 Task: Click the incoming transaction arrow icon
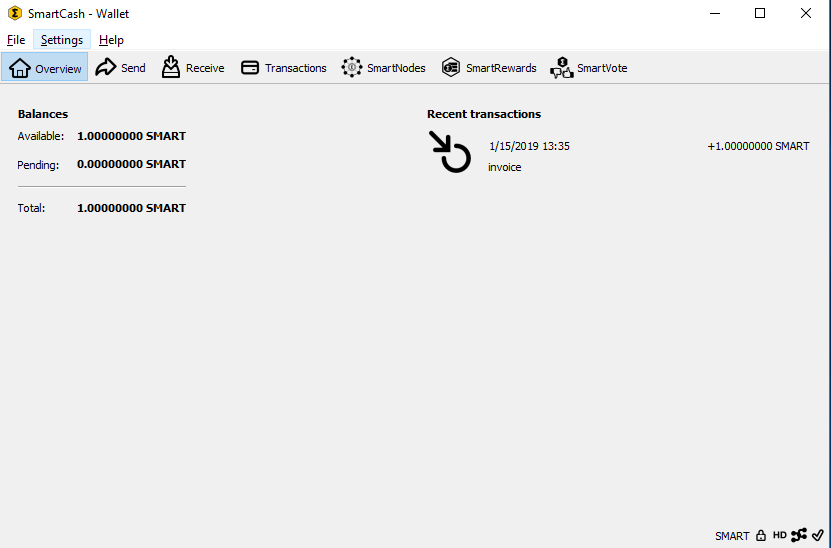pyautogui.click(x=449, y=152)
